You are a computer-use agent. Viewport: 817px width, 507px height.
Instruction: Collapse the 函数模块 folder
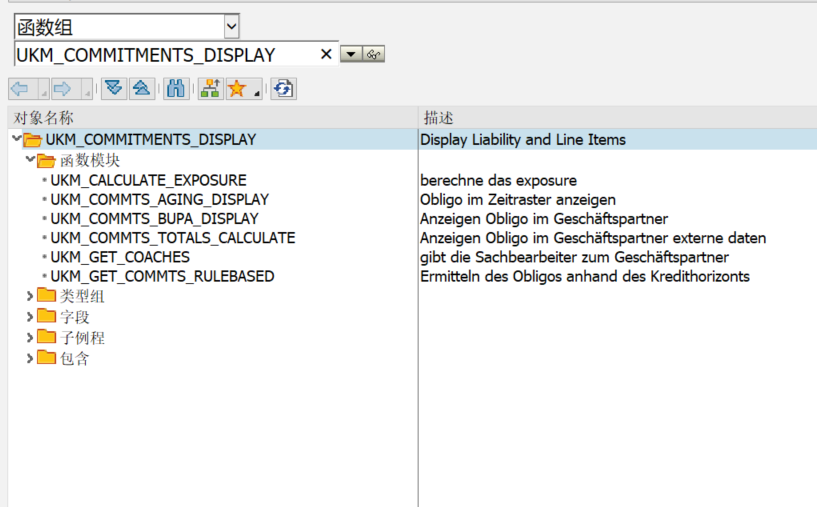click(30, 159)
